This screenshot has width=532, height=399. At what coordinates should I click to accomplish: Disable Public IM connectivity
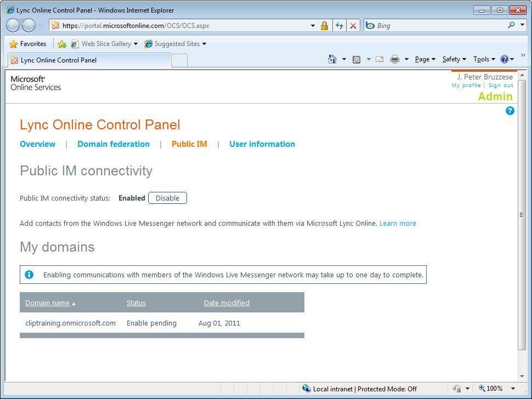(168, 198)
